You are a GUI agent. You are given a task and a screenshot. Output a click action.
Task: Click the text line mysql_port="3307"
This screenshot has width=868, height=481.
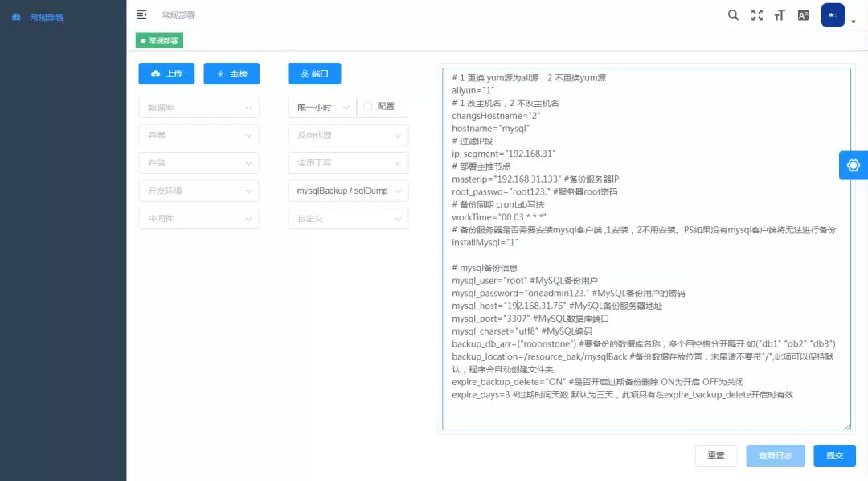(x=530, y=319)
